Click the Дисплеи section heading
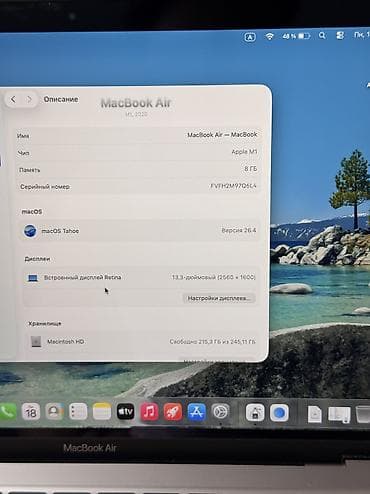This screenshot has width=370, height=494. pyautogui.click(x=37, y=259)
